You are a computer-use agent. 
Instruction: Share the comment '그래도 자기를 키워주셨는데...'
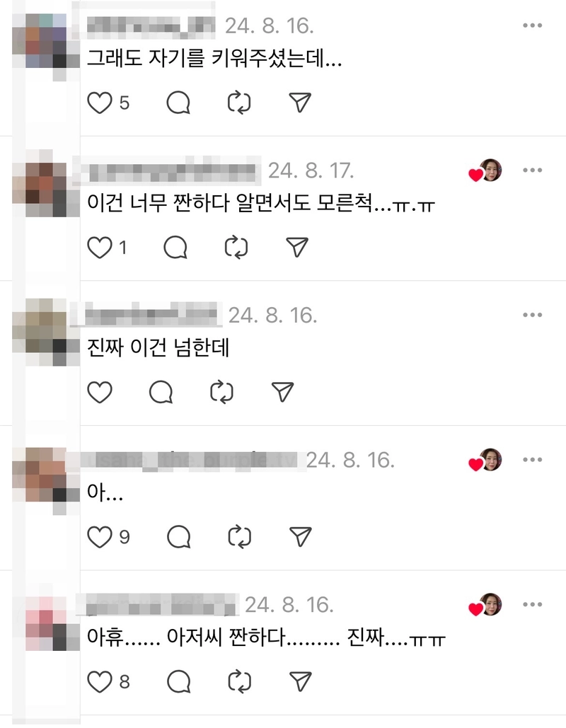tap(300, 103)
